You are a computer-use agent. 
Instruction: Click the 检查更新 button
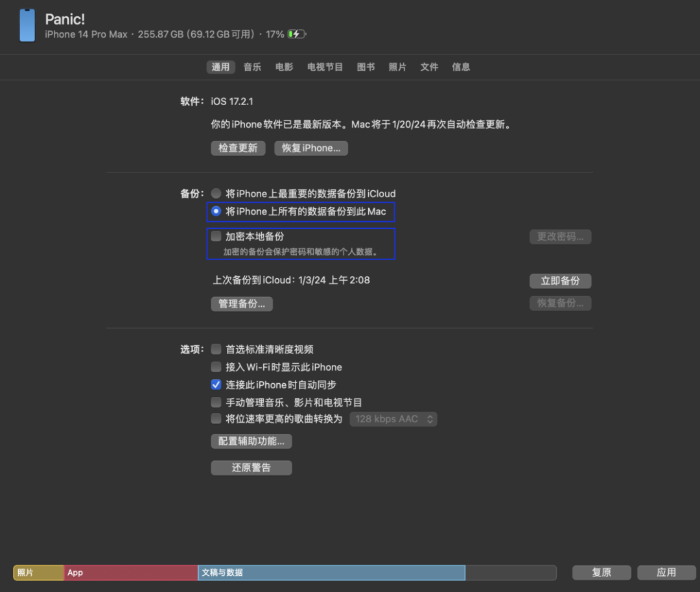pos(238,148)
